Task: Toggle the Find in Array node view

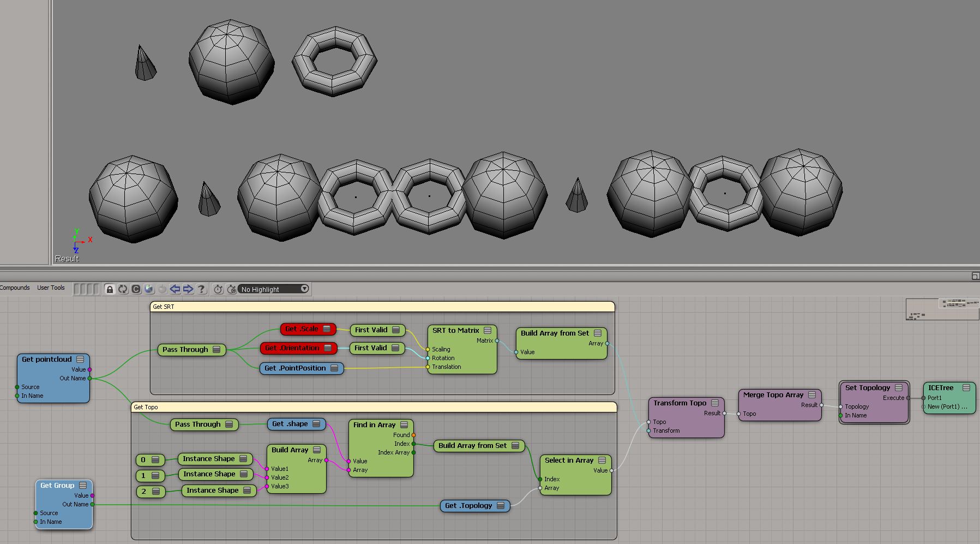Action: pos(404,425)
